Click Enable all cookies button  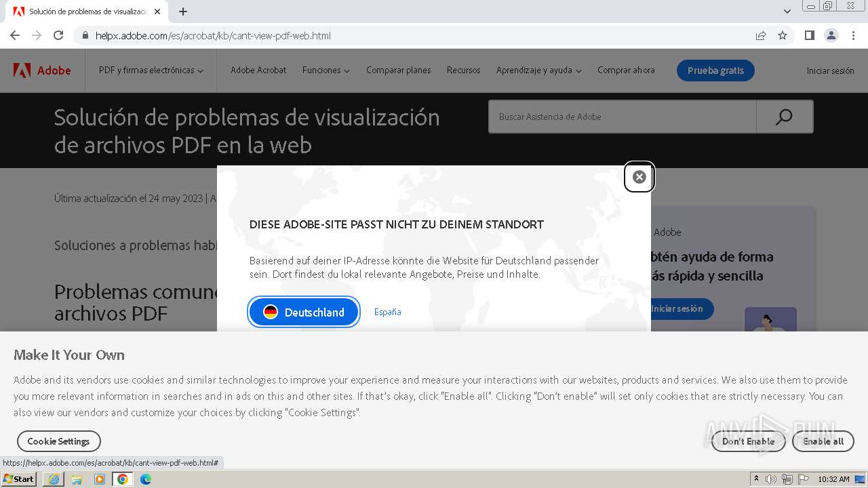tap(823, 441)
